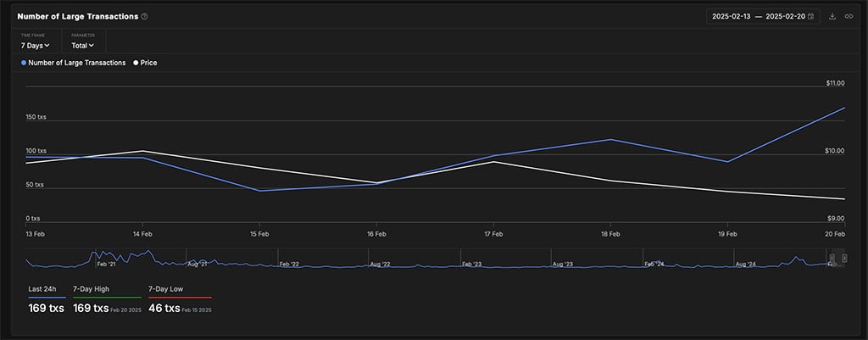This screenshot has height=340, width=868.
Task: Select the Last 24h stat tab
Action: coord(42,289)
